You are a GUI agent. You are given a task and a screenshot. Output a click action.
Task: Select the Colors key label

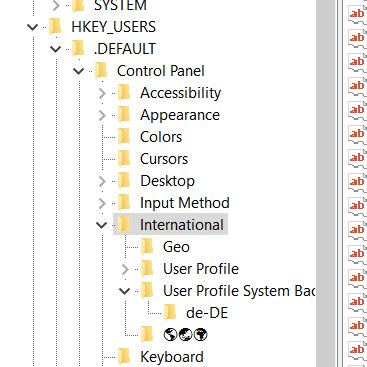pos(161,137)
